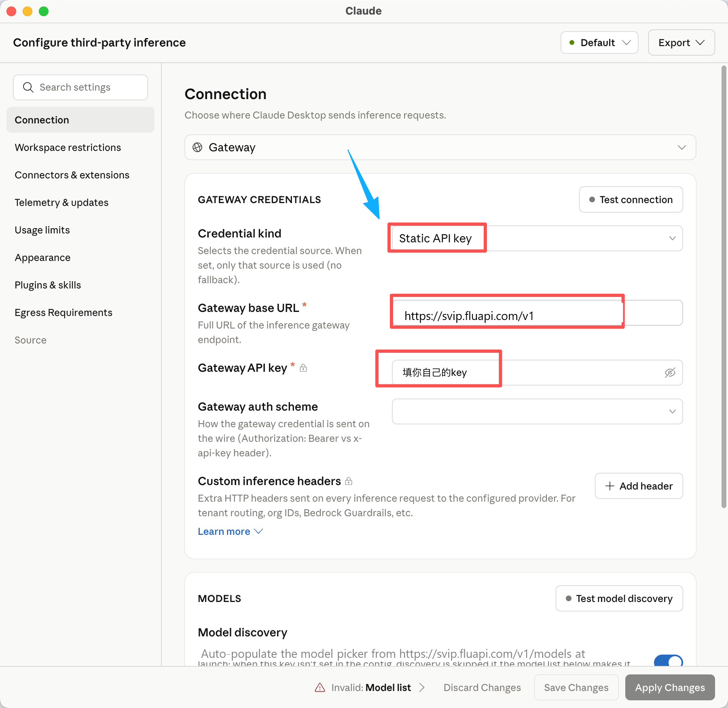
Task: Open Appearance settings
Action: click(80, 257)
